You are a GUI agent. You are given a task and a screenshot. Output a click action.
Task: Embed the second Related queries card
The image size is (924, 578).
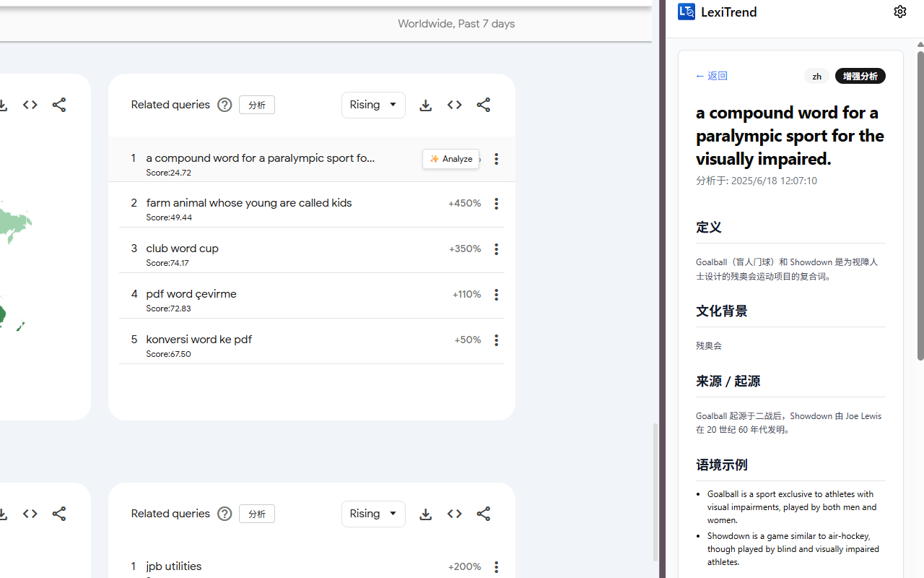[454, 514]
